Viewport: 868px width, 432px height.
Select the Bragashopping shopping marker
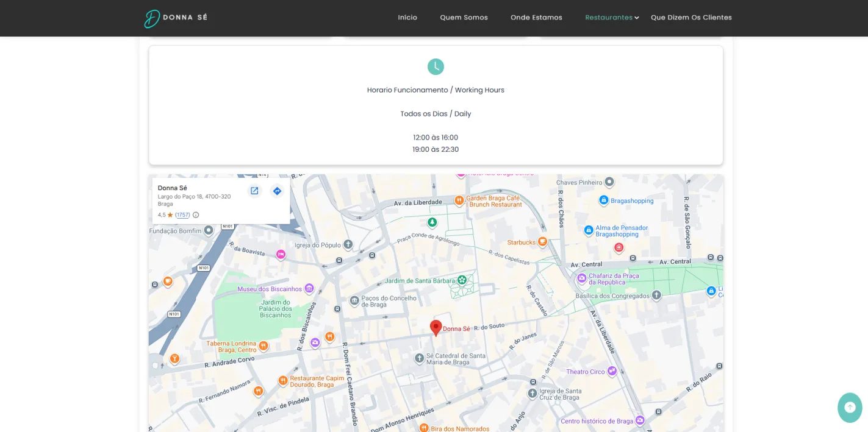603,200
